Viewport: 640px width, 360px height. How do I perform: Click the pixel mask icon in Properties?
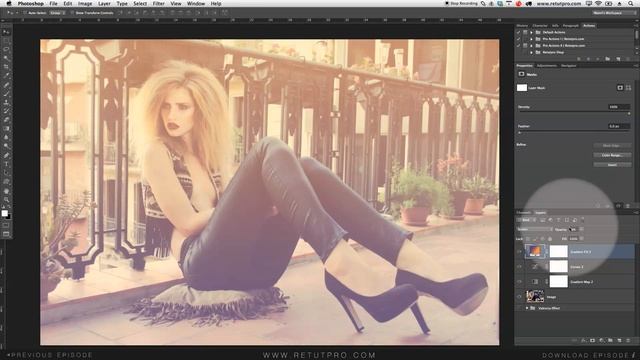pyautogui.click(x=620, y=88)
